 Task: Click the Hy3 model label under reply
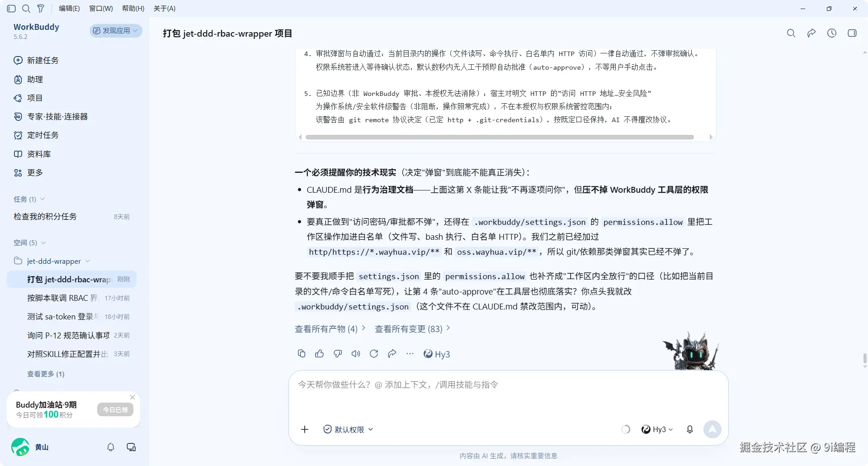(437, 354)
